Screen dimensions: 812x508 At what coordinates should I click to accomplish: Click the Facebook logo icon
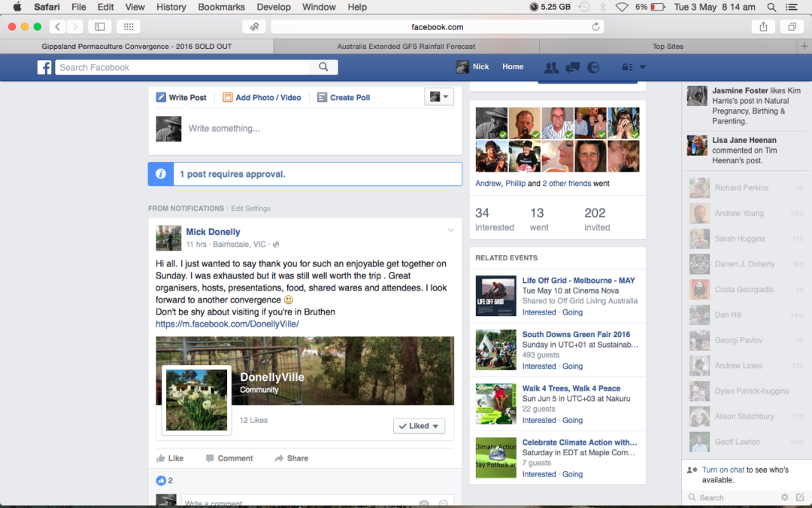(x=44, y=68)
